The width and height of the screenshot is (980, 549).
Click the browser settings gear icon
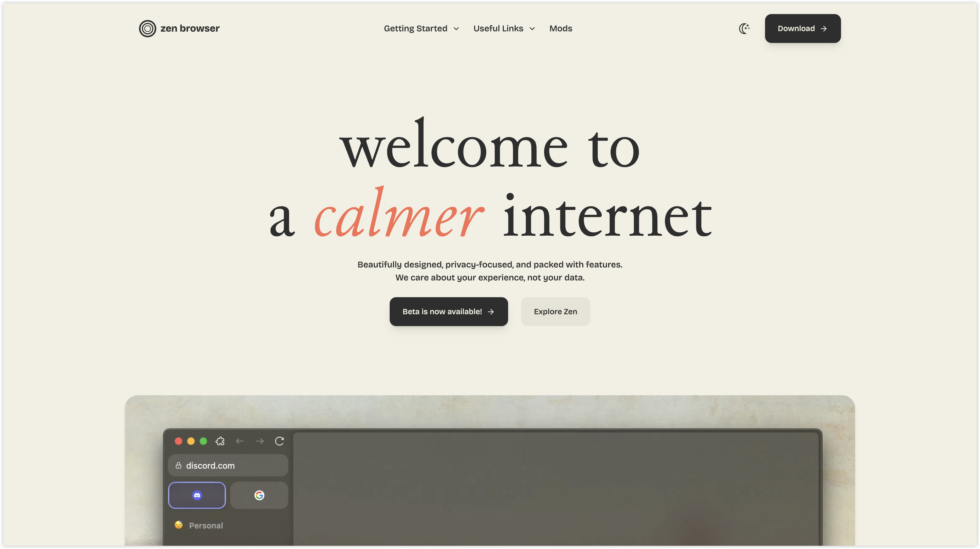(x=220, y=441)
